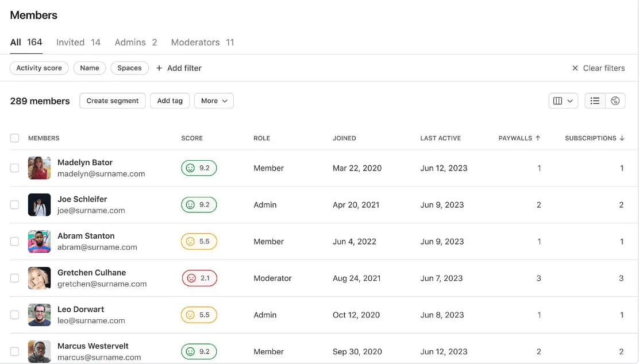Switch to globe map view icon
Viewport: 639px width, 364px height.
click(615, 101)
